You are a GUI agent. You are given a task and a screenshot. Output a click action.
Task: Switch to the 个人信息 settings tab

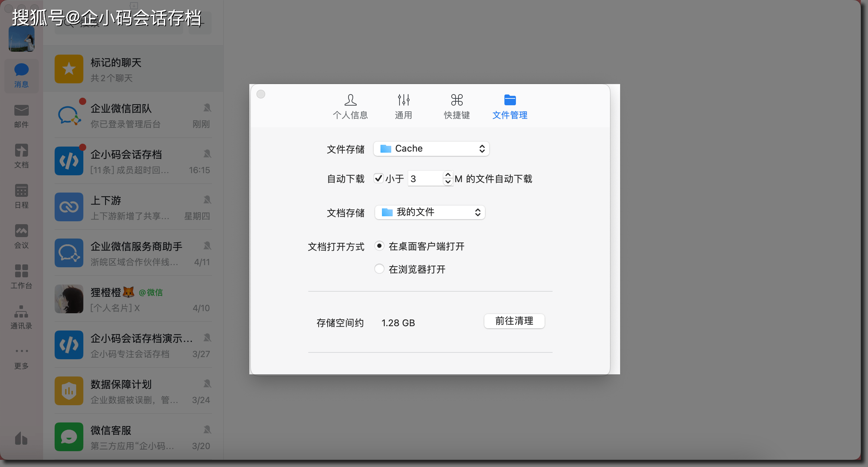click(x=350, y=107)
